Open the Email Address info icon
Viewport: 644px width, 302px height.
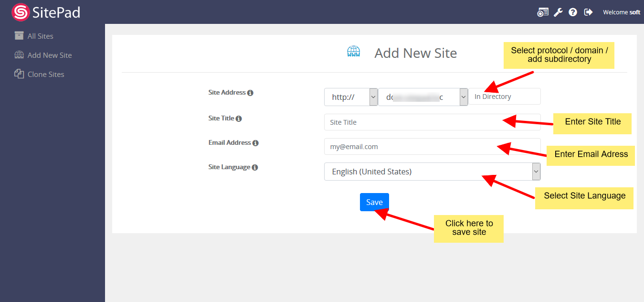[x=256, y=142]
